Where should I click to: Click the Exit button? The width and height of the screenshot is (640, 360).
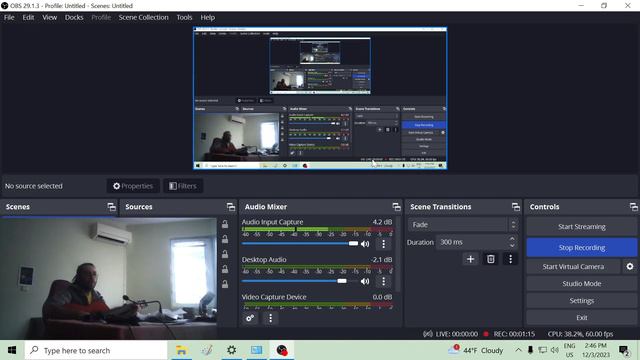point(582,318)
